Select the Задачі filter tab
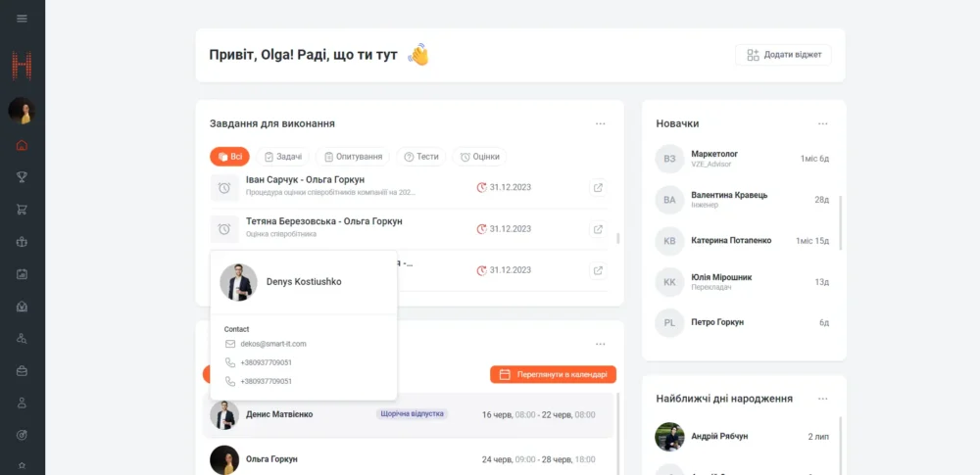Screen dimensions: 980x475 coord(283,157)
